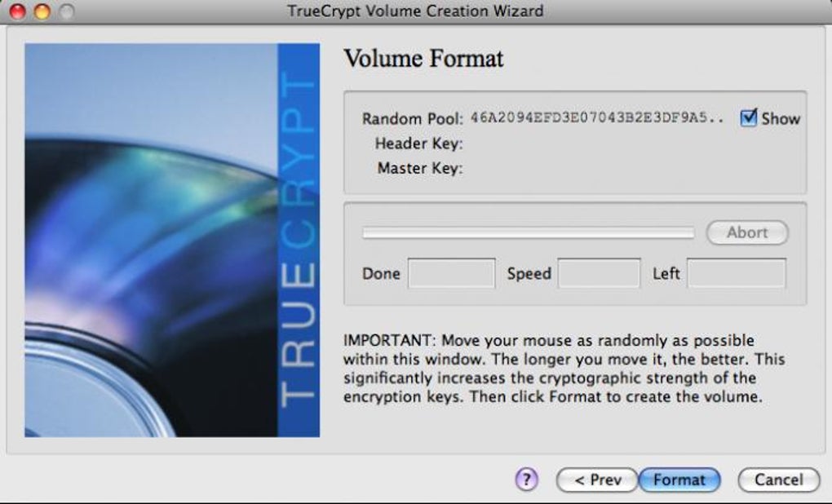This screenshot has width=832, height=504.
Task: Click the Header Key label
Action: (x=418, y=144)
